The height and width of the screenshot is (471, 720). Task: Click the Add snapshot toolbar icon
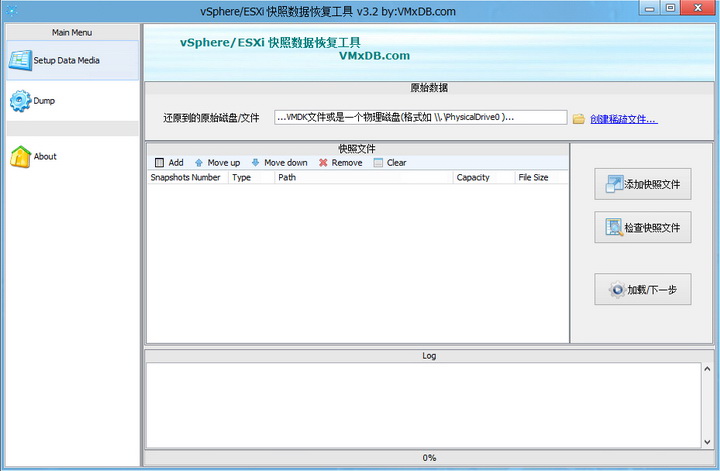point(159,163)
